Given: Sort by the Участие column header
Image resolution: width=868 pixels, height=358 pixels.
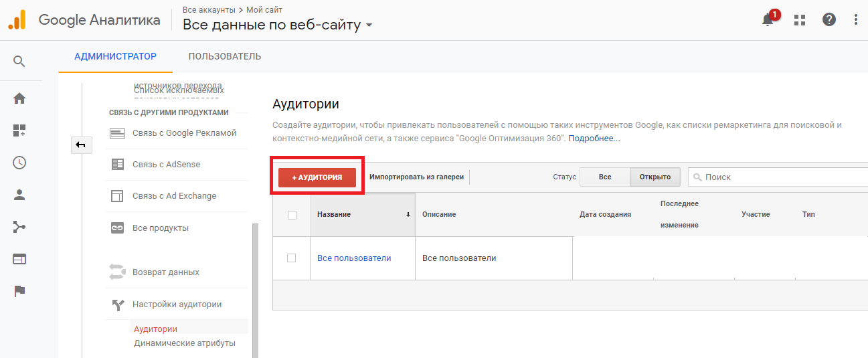Looking at the screenshot, I should coord(756,214).
